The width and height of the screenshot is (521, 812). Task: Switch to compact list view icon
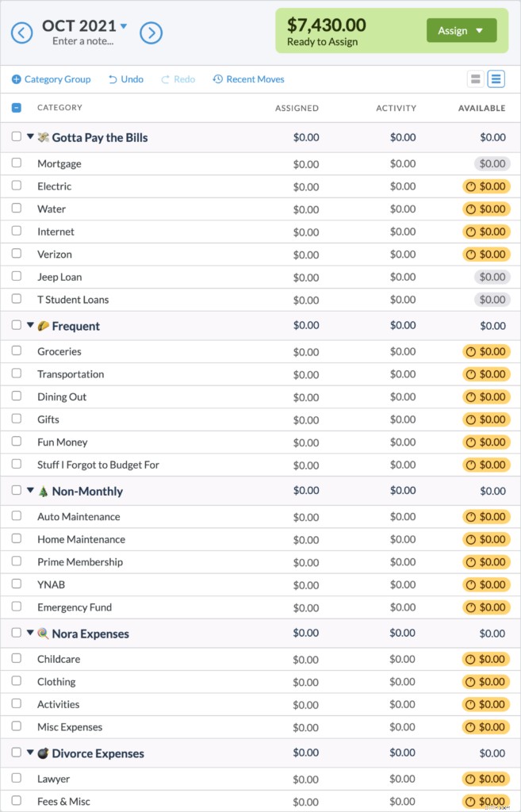tap(476, 79)
